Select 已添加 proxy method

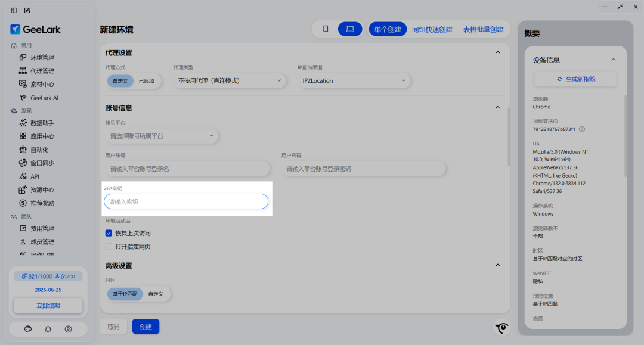(146, 81)
